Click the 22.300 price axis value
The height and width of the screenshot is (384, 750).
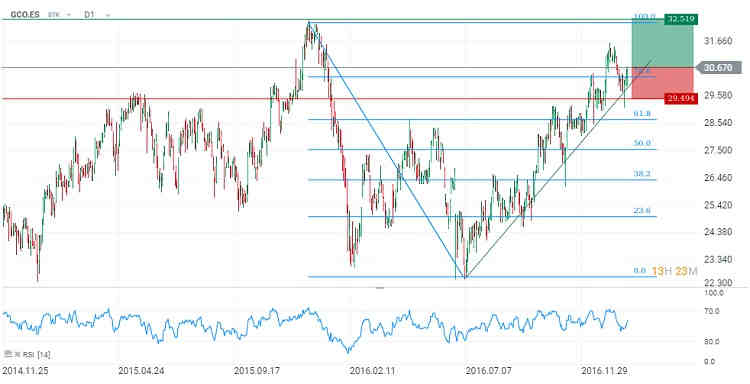(718, 282)
